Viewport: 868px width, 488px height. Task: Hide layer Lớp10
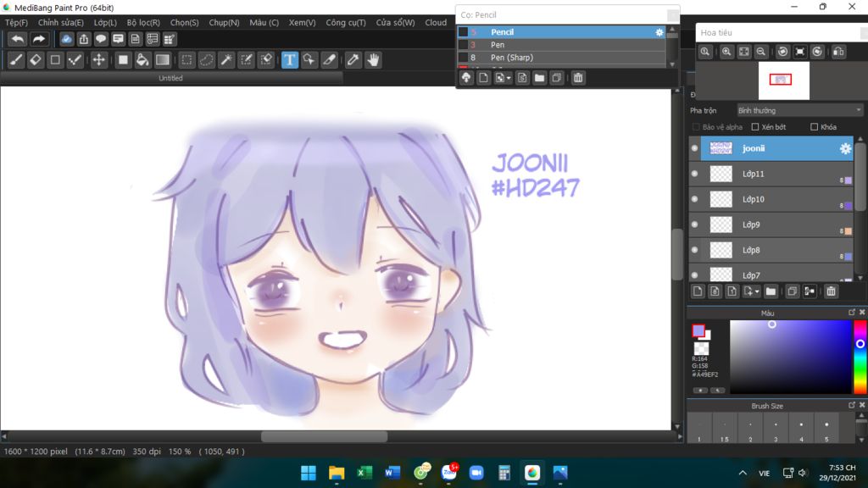[695, 199]
